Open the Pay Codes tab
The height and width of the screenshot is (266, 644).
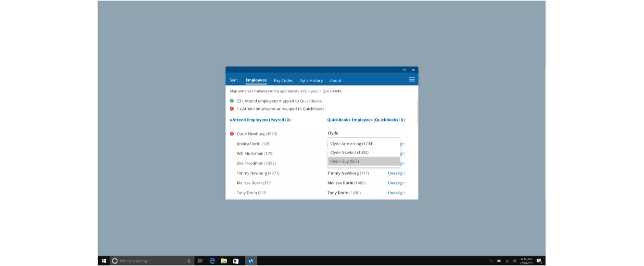pyautogui.click(x=283, y=81)
